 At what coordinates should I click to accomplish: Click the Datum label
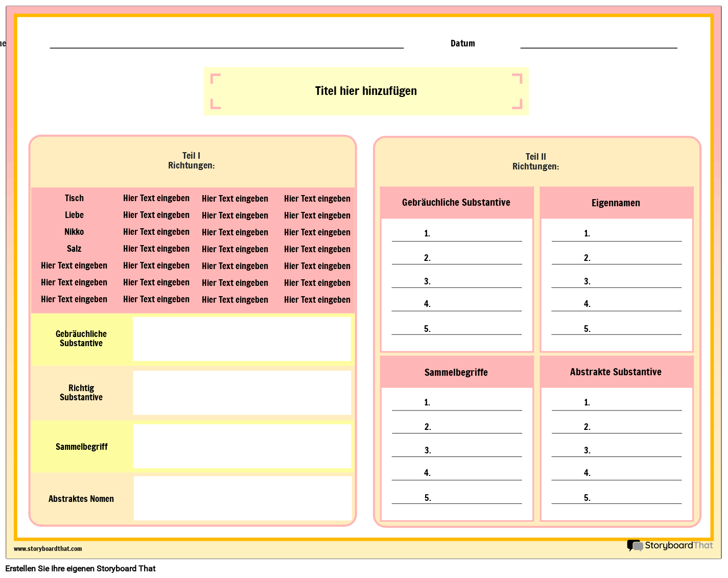click(463, 43)
